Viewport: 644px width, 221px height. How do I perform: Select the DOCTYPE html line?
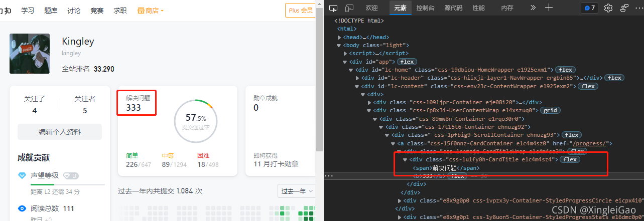359,21
